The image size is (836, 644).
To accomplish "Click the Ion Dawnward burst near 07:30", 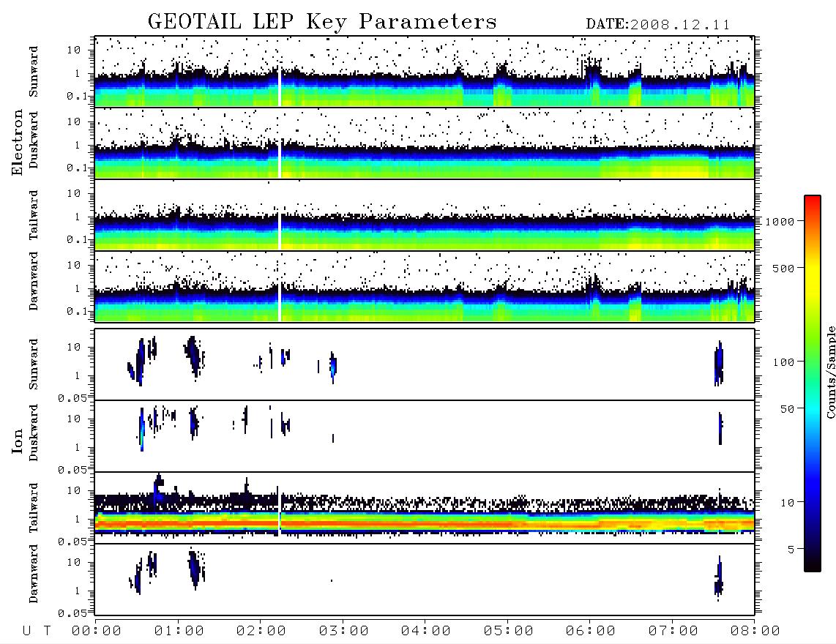I will point(719,578).
